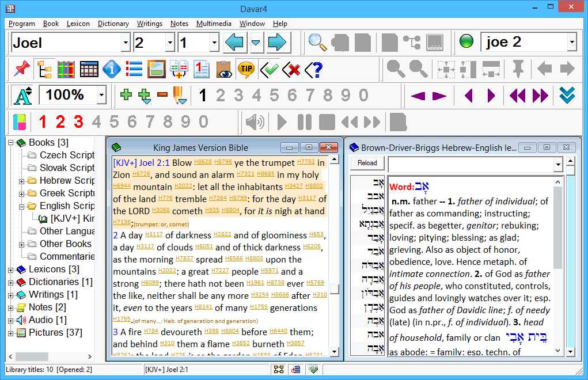This screenshot has width=588, height=380.
Task: Open the chapter number dropdown
Action: coord(170,43)
